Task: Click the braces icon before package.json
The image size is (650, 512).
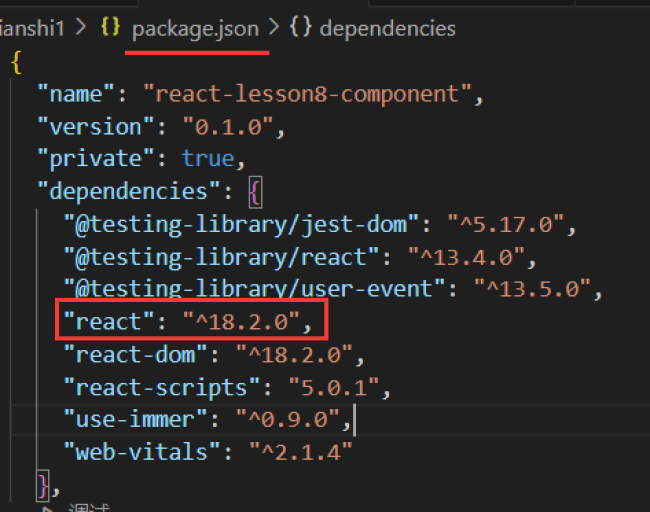Action: 110,27
